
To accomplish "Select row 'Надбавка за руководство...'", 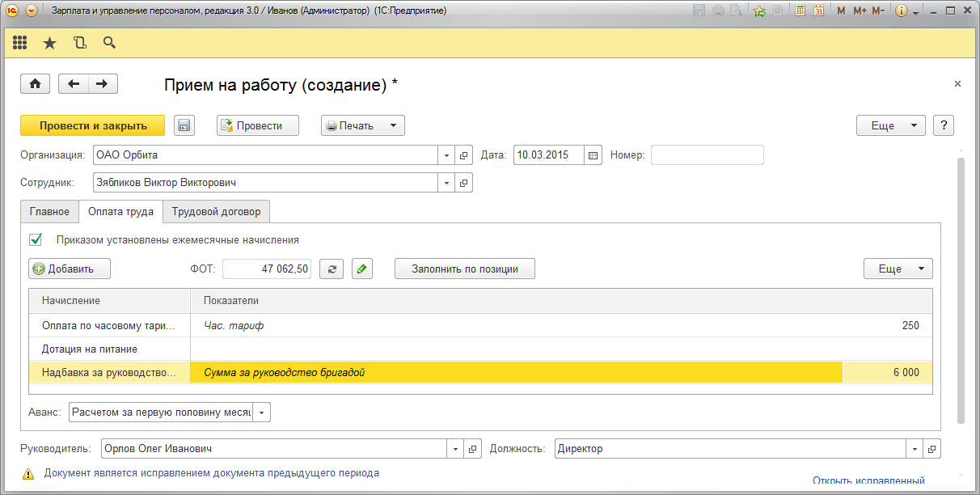I will pos(480,373).
